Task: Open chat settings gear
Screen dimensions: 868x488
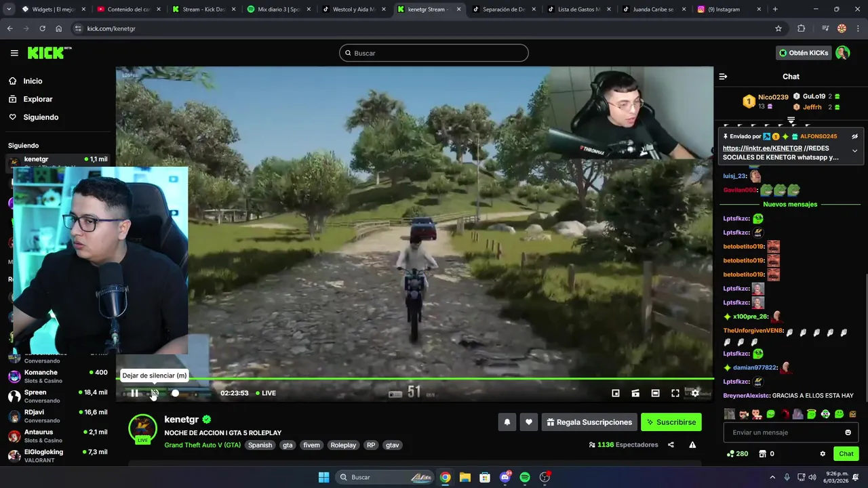Action: coord(823,453)
